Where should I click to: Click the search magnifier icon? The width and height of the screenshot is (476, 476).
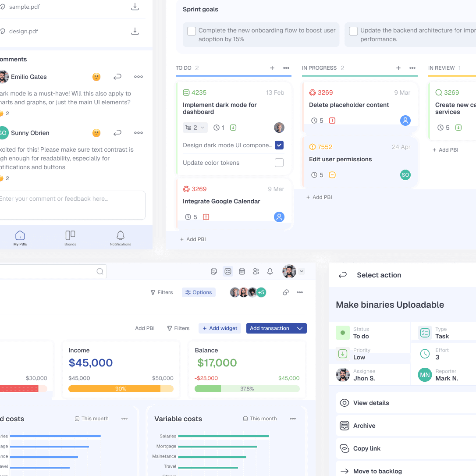(x=100, y=271)
